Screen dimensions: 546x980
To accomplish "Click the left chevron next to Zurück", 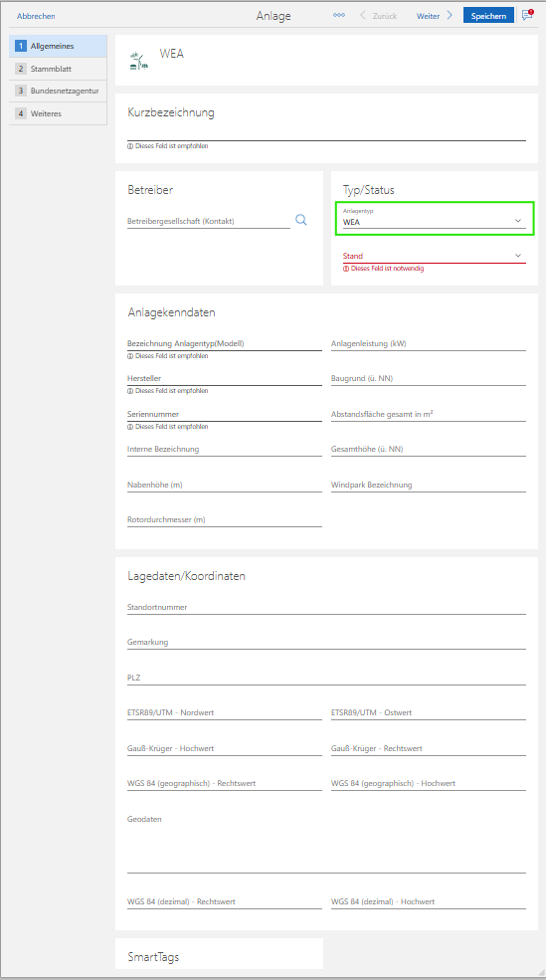I will [363, 16].
